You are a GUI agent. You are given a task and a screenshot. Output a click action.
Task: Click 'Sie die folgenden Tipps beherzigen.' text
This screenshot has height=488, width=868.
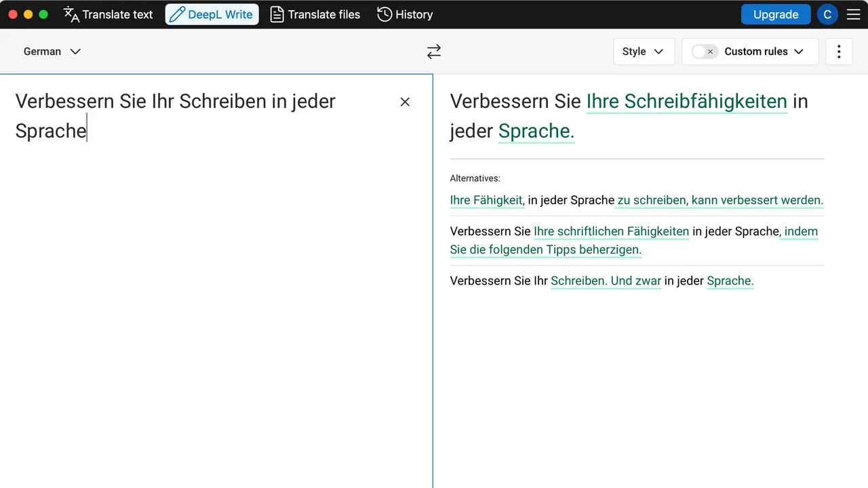[x=545, y=249]
